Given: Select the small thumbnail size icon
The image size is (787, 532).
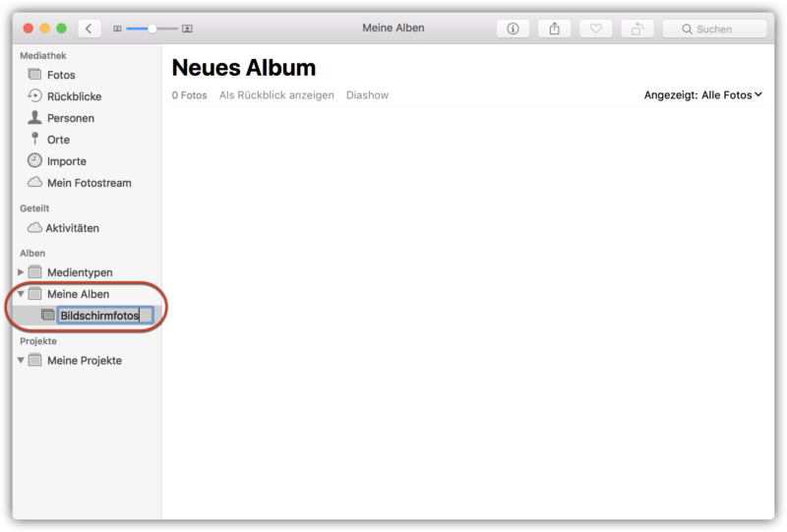Looking at the screenshot, I should point(117,30).
